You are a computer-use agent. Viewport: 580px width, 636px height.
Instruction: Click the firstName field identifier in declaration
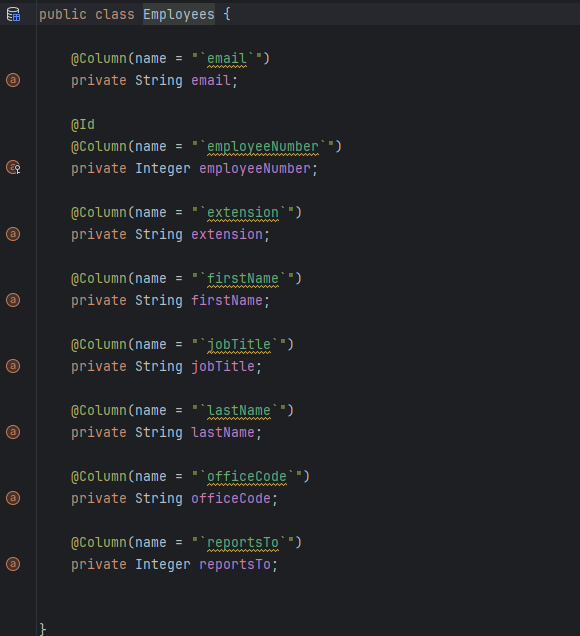click(x=227, y=301)
